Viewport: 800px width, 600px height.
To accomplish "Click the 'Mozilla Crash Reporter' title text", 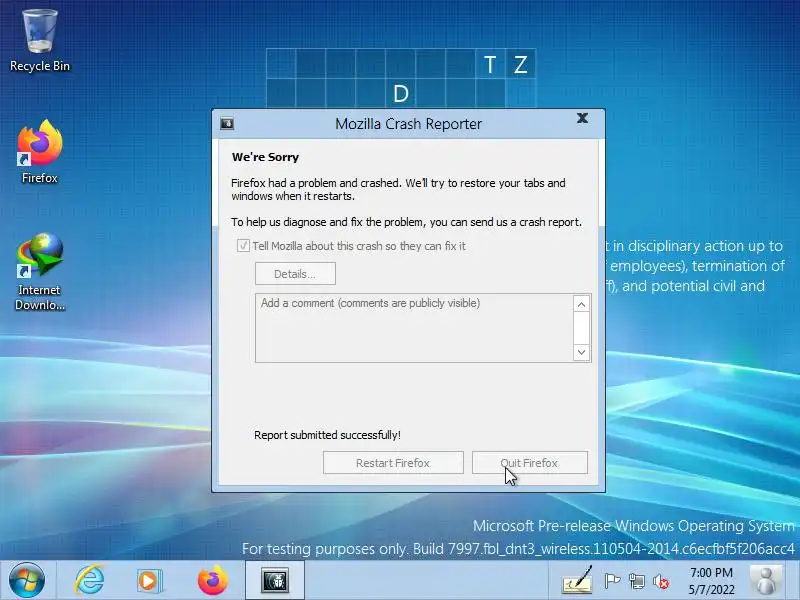I will (x=408, y=124).
